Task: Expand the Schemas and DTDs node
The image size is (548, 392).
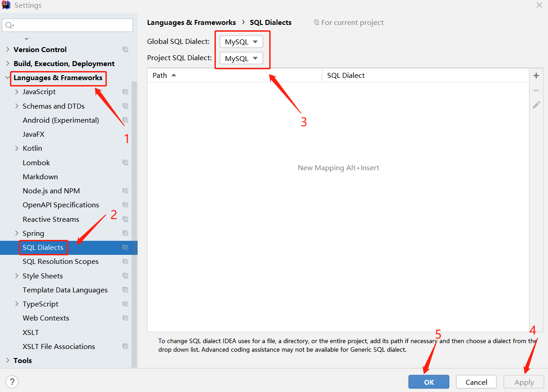Action: click(17, 106)
